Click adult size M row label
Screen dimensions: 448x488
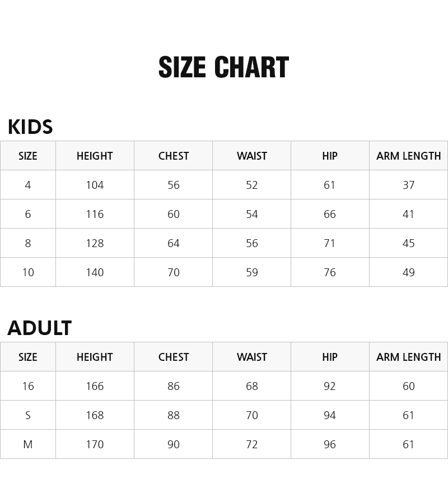(28, 444)
